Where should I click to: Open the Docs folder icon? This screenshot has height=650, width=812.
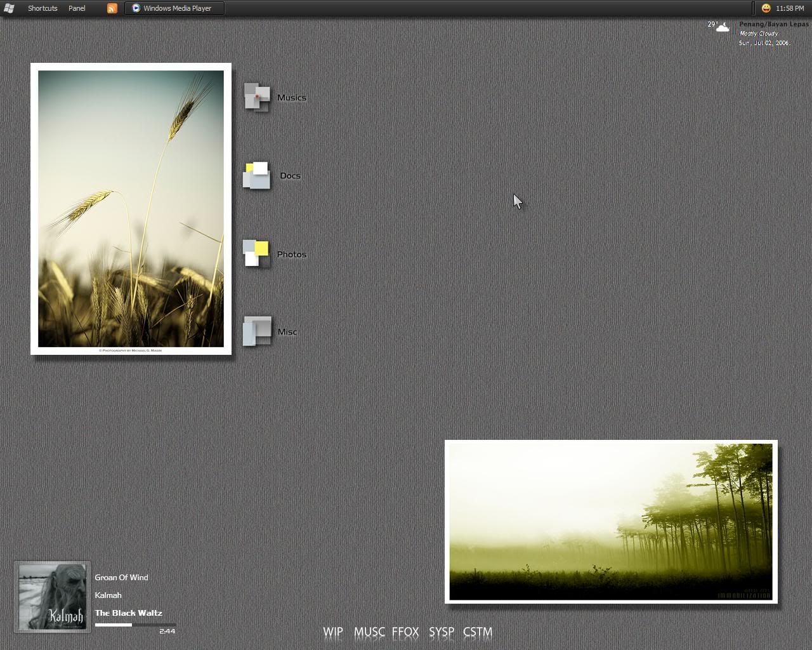pos(257,176)
